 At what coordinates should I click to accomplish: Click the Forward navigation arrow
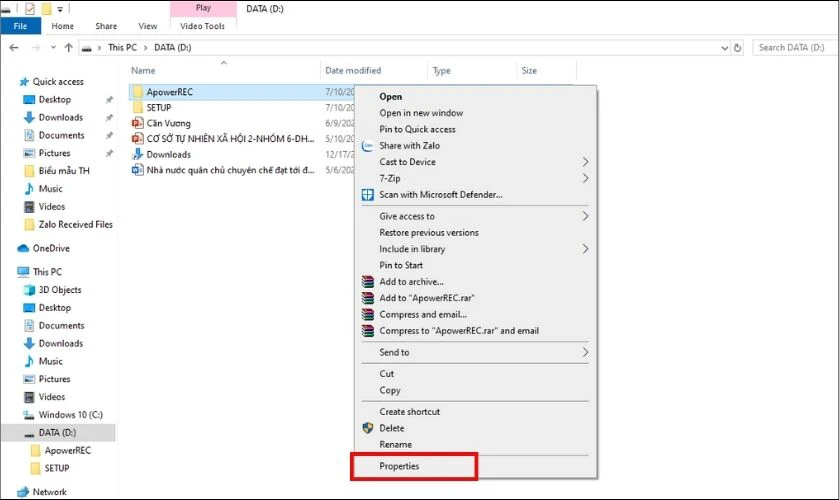[35, 48]
